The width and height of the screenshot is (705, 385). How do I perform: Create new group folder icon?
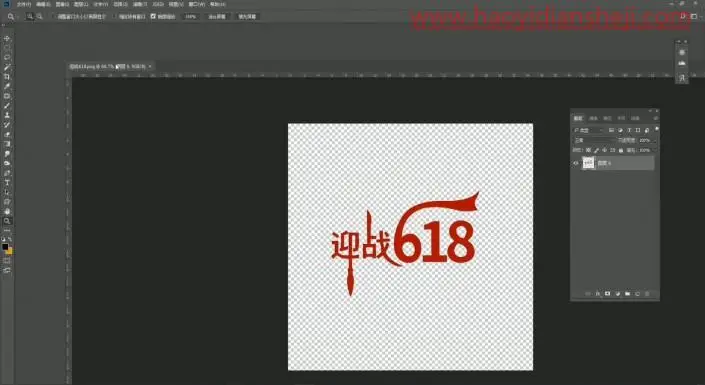(x=628, y=294)
